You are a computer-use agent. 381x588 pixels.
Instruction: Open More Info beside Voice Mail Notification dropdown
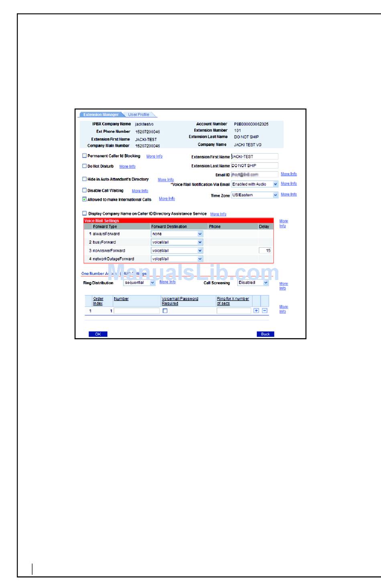pyautogui.click(x=289, y=184)
